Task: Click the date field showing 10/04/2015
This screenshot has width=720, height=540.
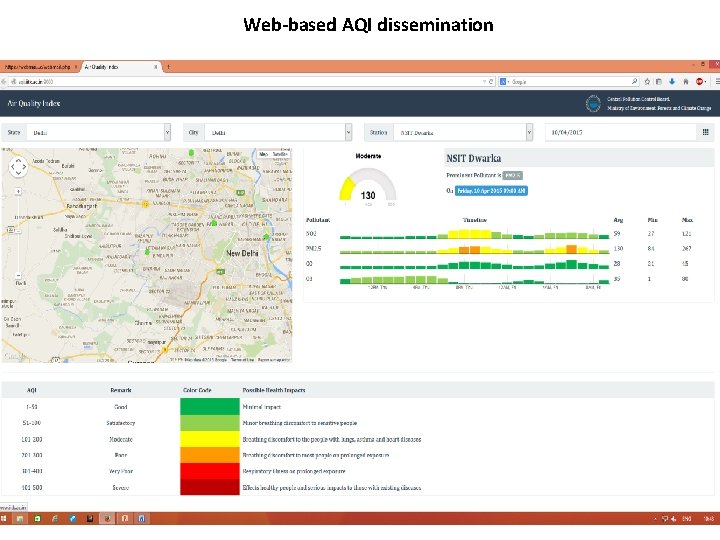Action: click(x=621, y=132)
